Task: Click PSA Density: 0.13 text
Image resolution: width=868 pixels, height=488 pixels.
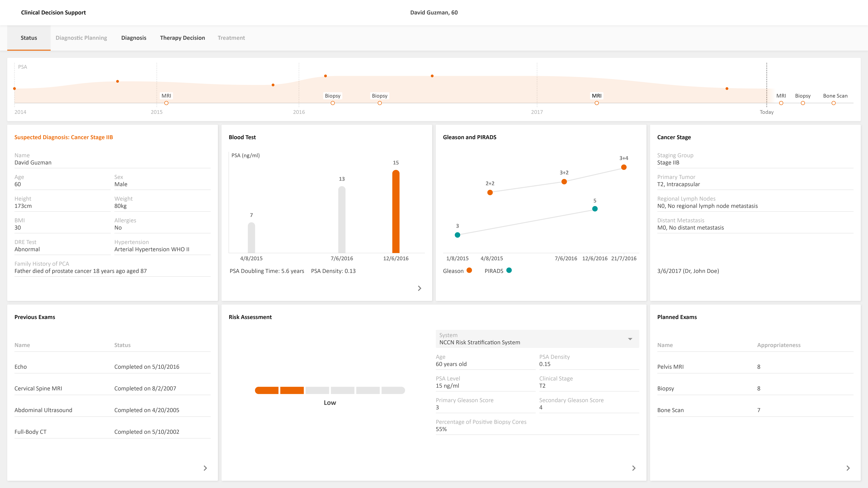Action: [333, 271]
